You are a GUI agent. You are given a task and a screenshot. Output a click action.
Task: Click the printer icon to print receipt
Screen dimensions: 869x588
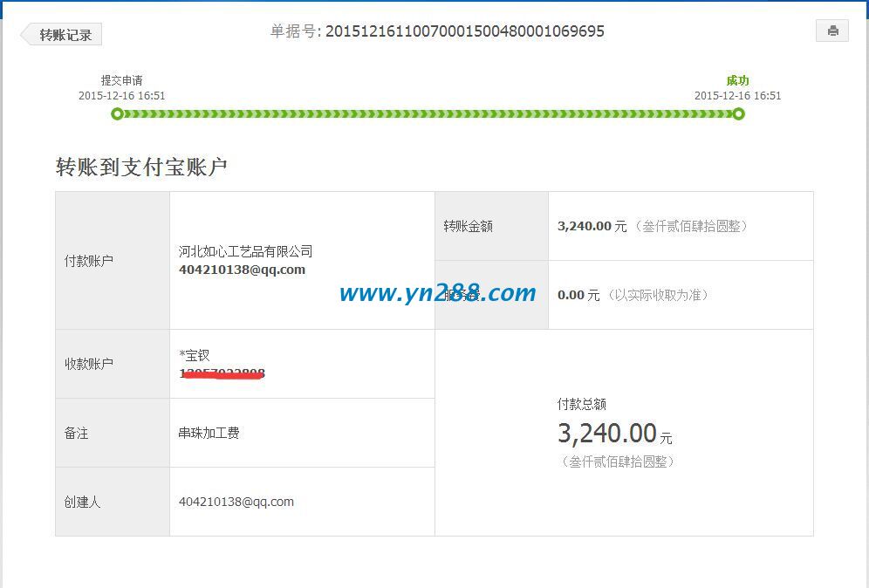(831, 31)
